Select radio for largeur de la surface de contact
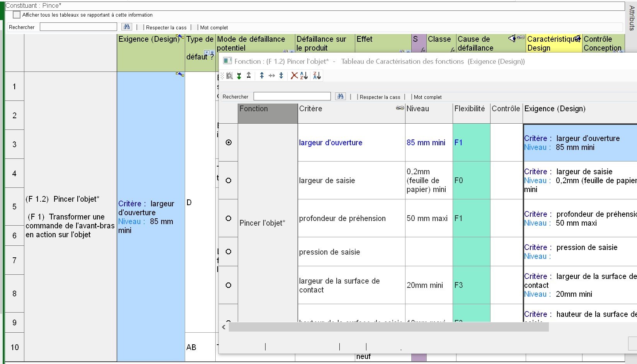The width and height of the screenshot is (637, 364). coord(228,285)
